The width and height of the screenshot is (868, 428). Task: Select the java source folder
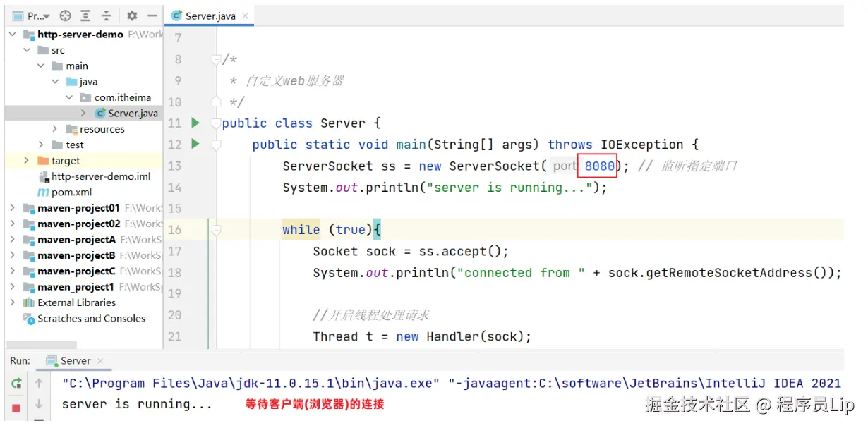tap(88, 82)
